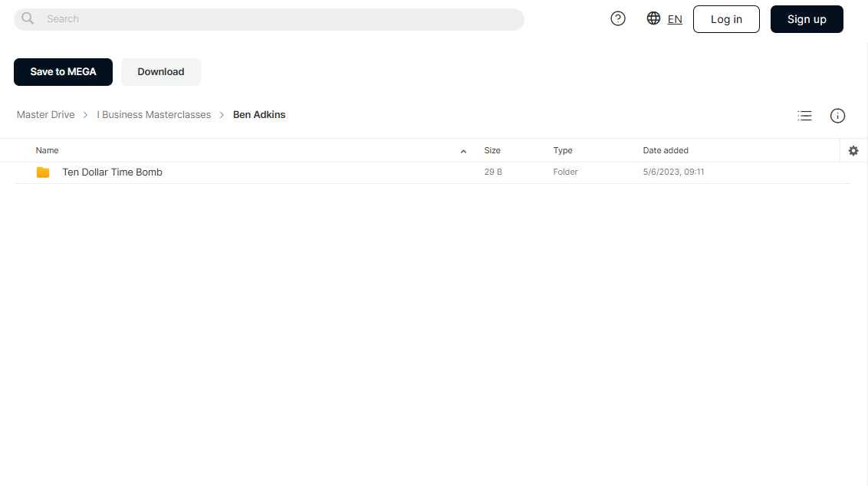
Task: Open the folder info icon
Action: pyautogui.click(x=837, y=116)
